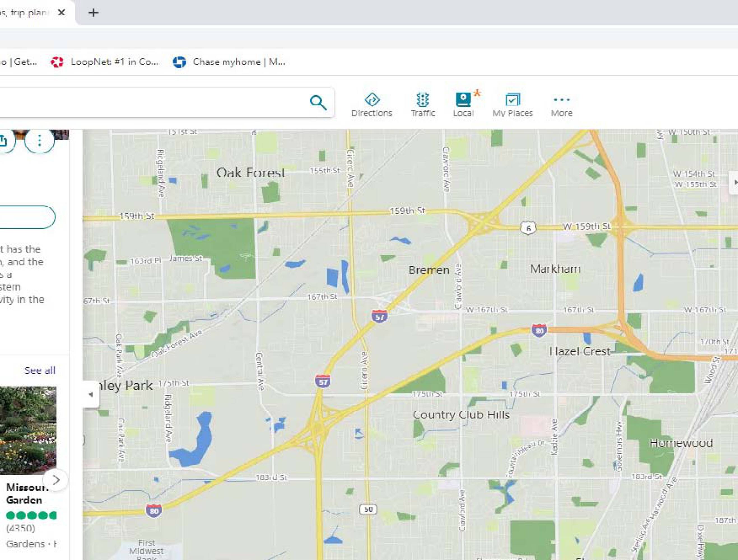738x560 pixels.
Task: Click the search magnifier icon
Action: pos(318,102)
